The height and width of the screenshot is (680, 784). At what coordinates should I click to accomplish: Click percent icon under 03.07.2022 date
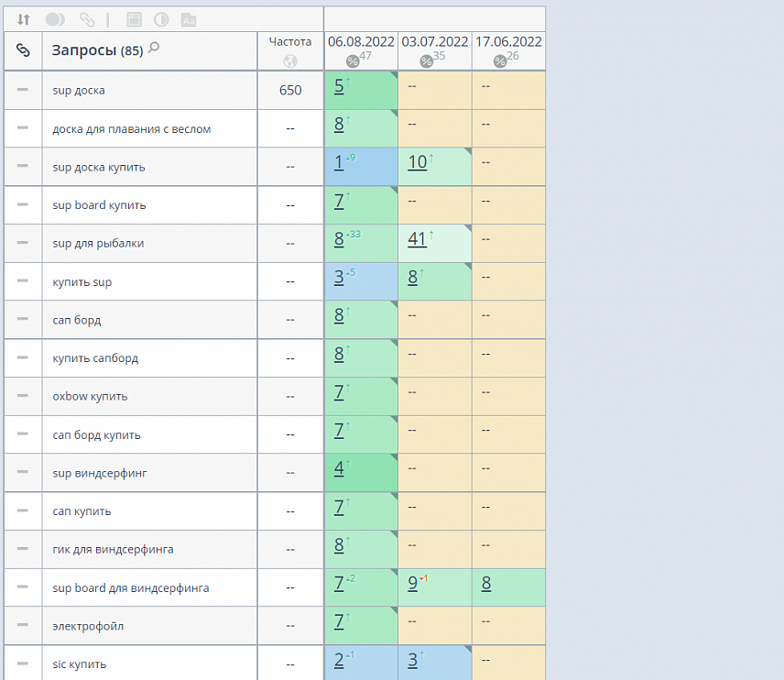point(426,61)
